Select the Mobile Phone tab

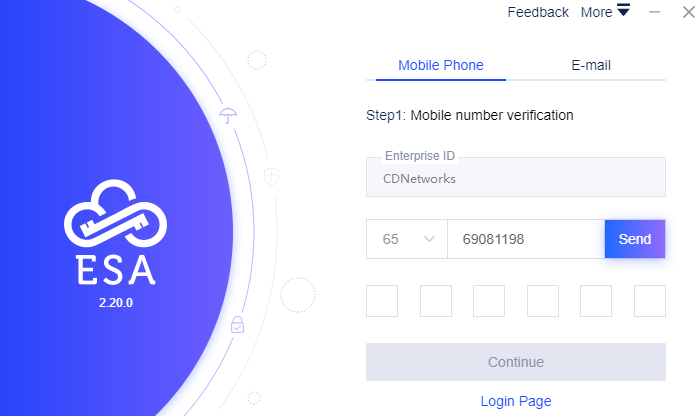441,65
